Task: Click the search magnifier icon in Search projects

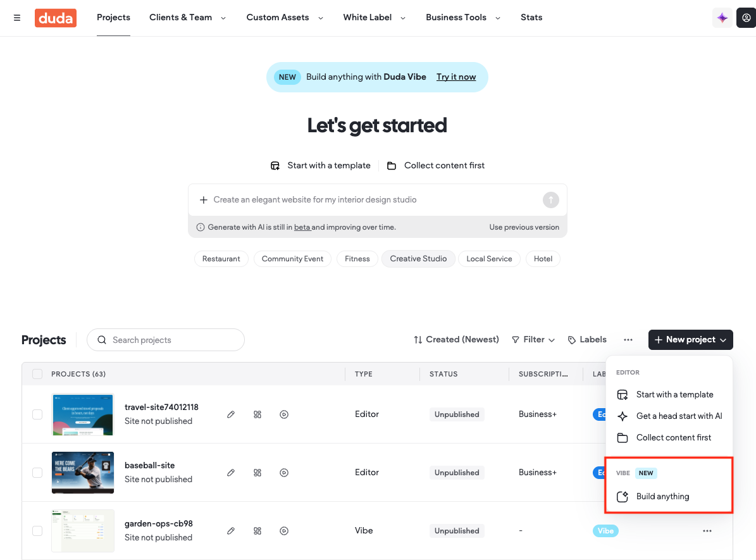Action: click(x=102, y=340)
